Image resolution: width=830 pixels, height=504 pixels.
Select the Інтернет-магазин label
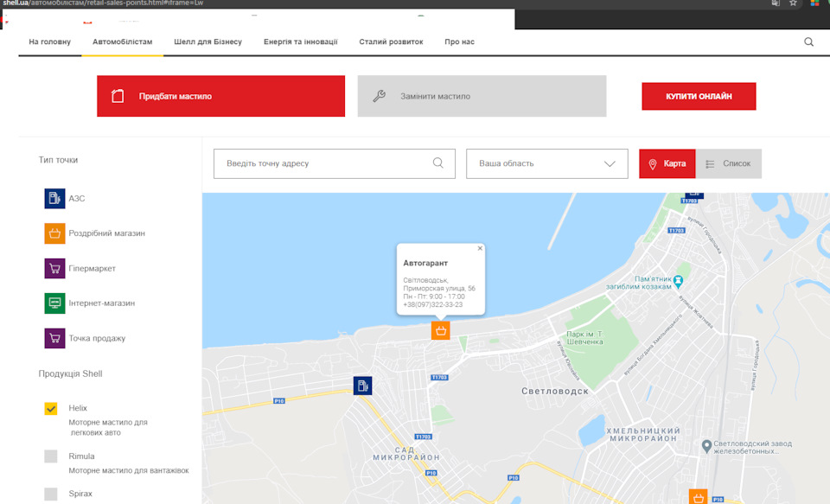pyautogui.click(x=102, y=303)
